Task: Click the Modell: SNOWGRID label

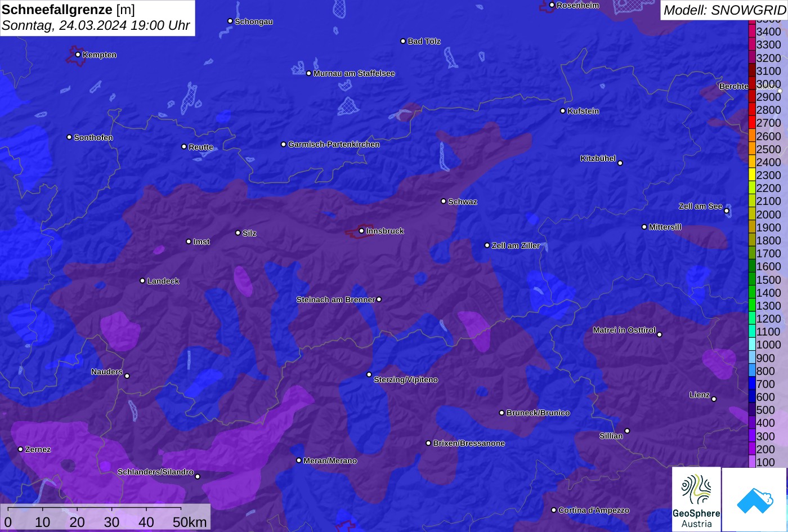Action: (x=724, y=10)
